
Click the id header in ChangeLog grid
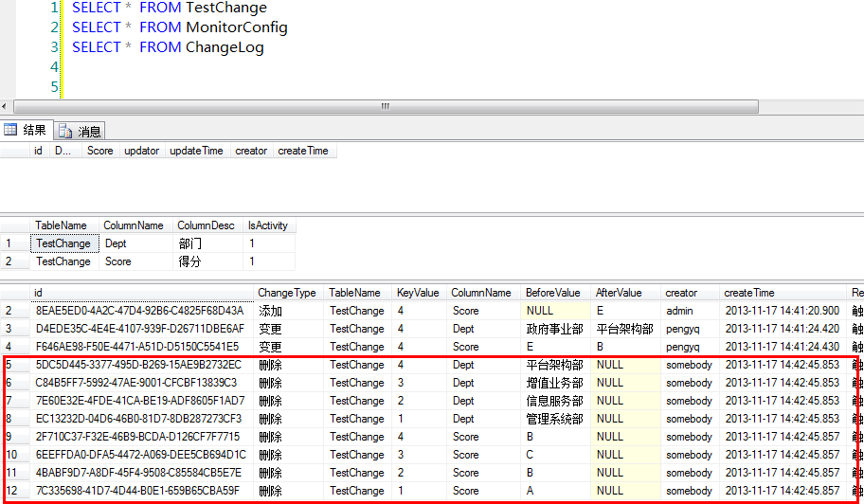[x=142, y=293]
